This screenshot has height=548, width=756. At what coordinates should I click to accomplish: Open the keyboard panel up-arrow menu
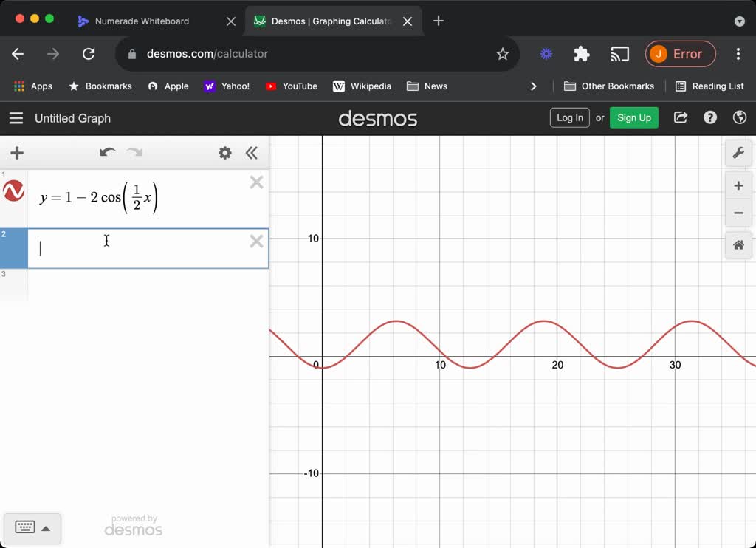pyautogui.click(x=46, y=527)
